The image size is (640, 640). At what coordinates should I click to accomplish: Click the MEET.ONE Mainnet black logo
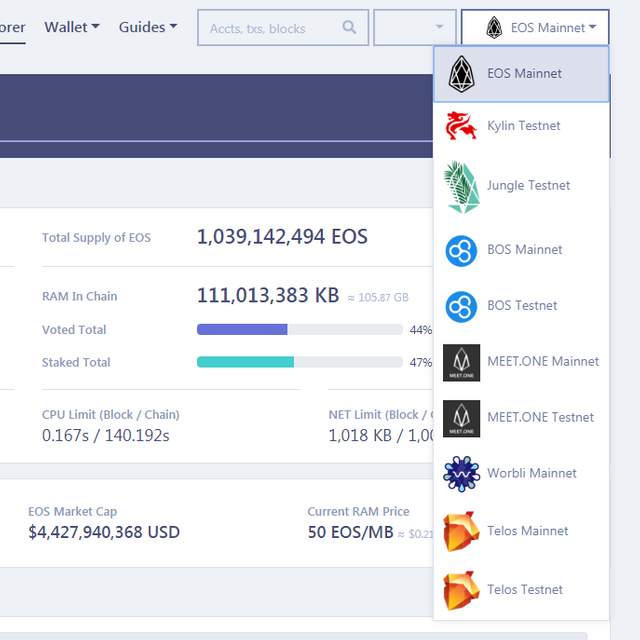(461, 362)
